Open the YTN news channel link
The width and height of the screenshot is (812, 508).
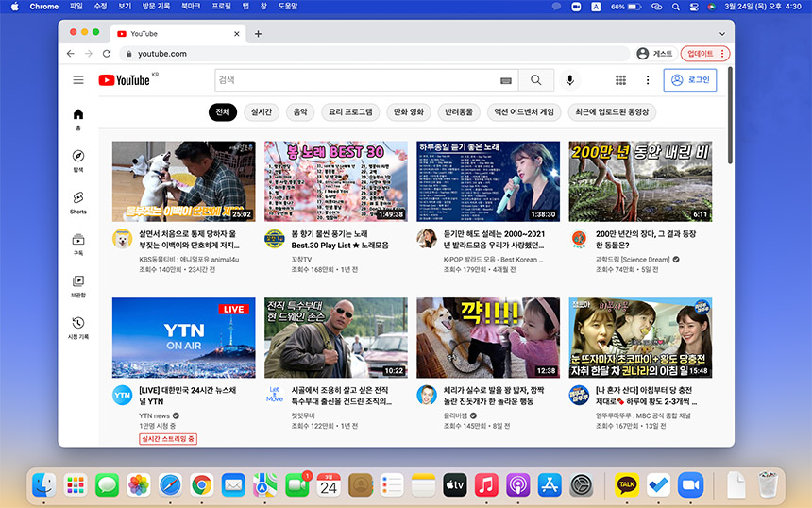coord(154,415)
